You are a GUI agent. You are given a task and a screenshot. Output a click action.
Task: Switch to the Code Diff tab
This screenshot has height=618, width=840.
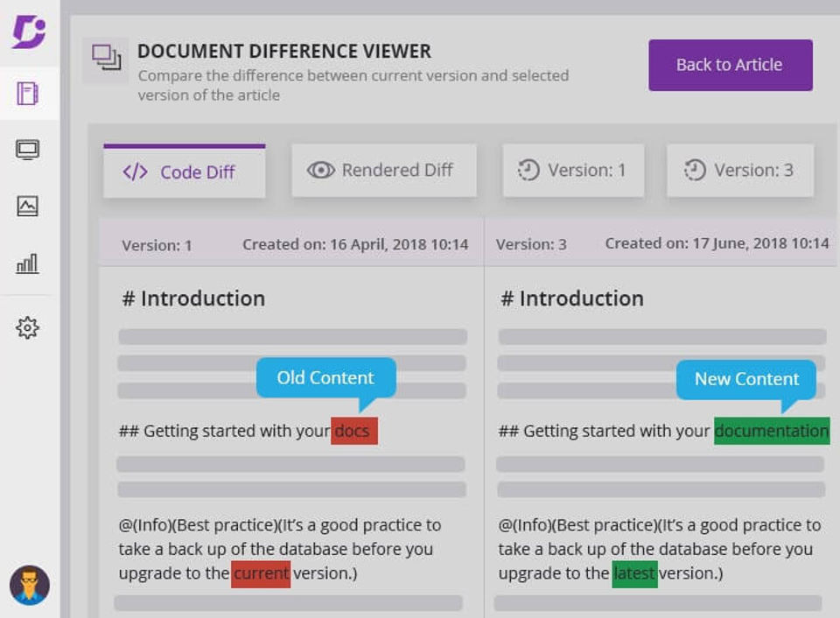pyautogui.click(x=185, y=171)
